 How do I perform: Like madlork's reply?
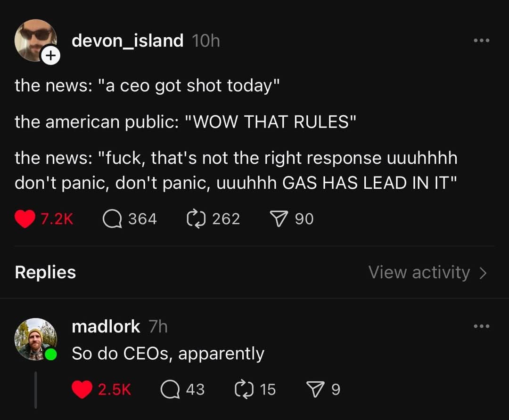(82, 389)
